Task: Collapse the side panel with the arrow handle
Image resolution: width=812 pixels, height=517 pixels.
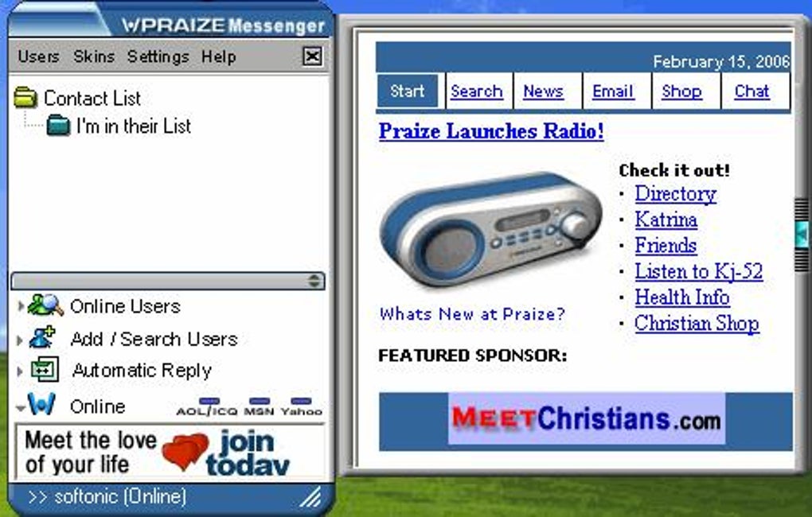Action: (x=802, y=235)
